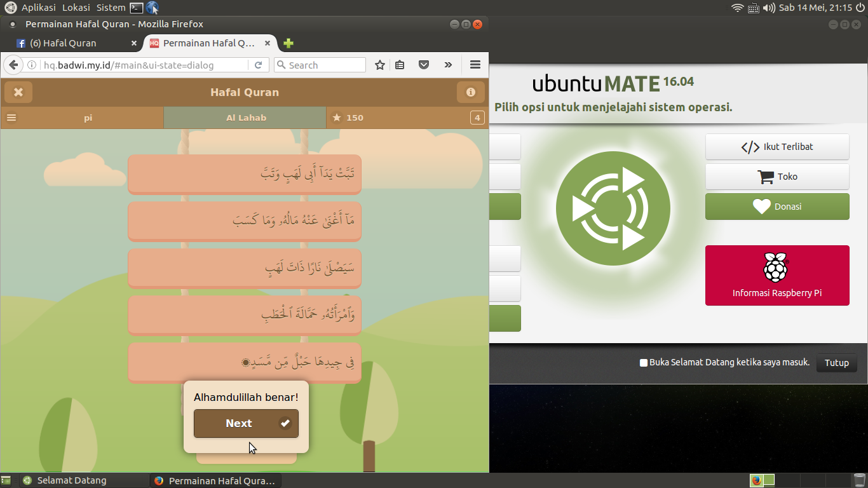The width and height of the screenshot is (868, 488).
Task: Click the 'pi' user name section
Action: (88, 118)
